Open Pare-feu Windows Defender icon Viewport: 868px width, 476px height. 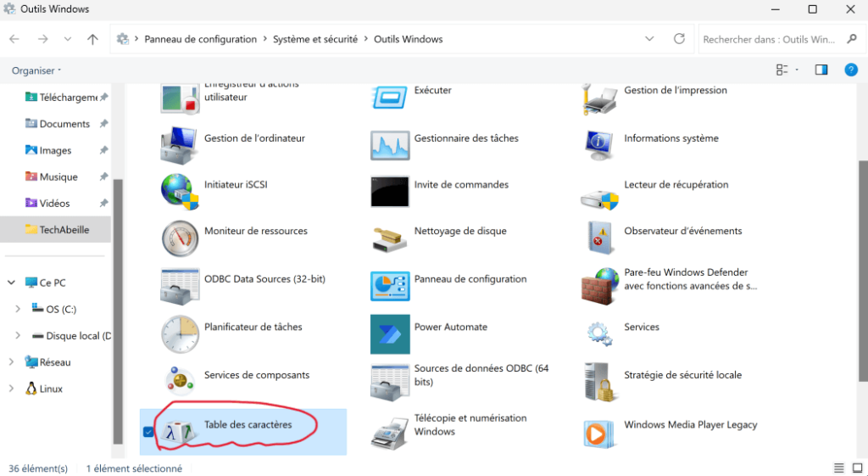tap(599, 286)
